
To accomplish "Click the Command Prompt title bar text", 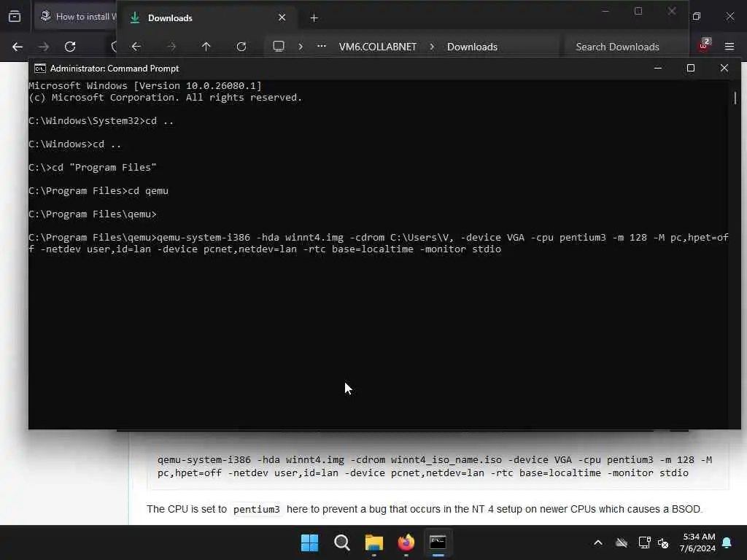I will click(115, 69).
